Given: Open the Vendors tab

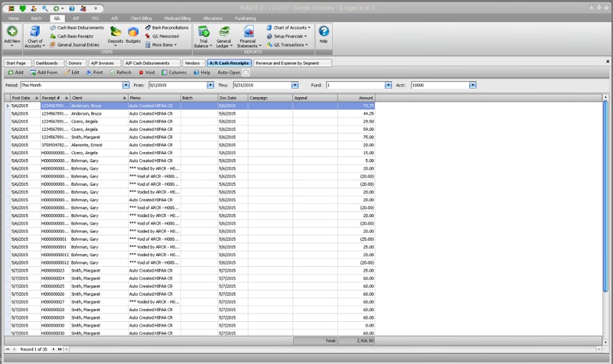Looking at the screenshot, I should pos(192,63).
